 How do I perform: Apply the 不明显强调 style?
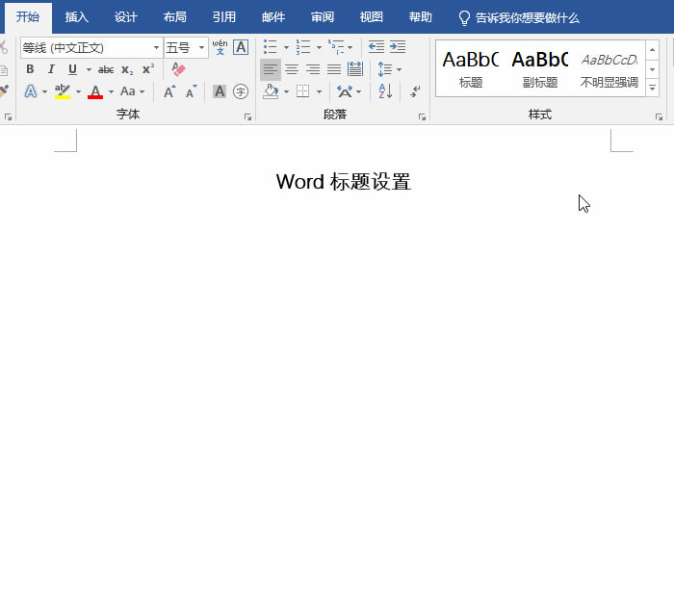(x=609, y=68)
